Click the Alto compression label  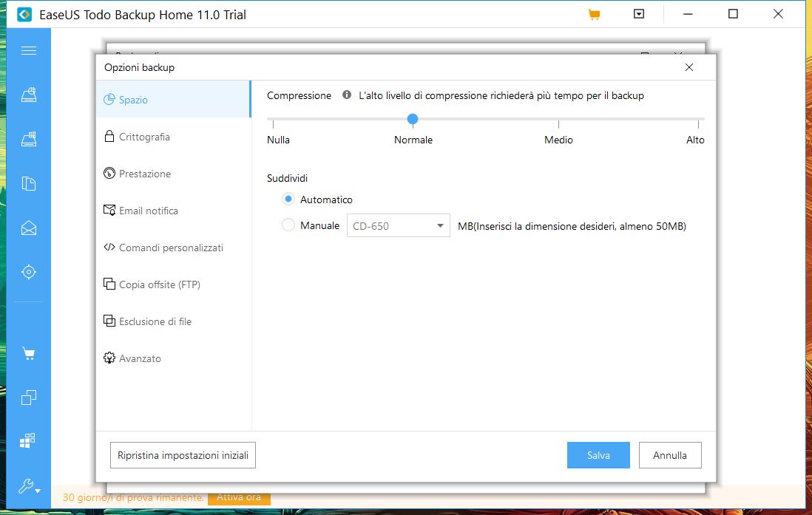(x=695, y=140)
